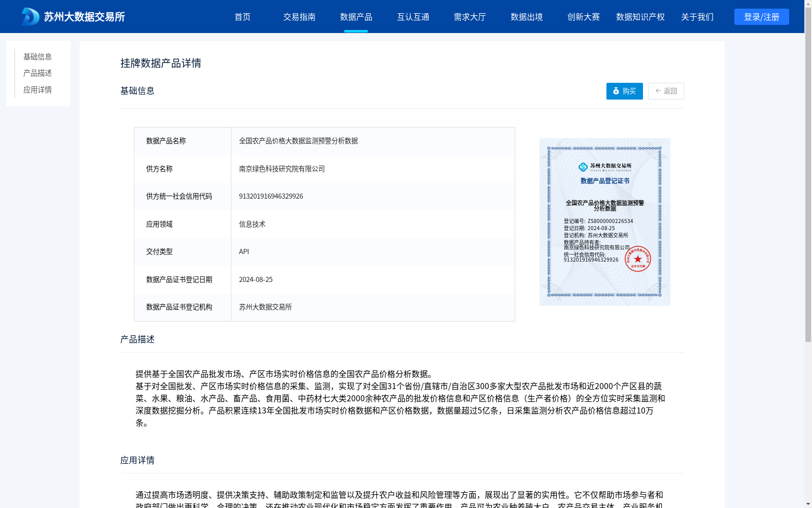The height and width of the screenshot is (508, 812).
Task: Open the 首页 menu item
Action: coord(243,17)
